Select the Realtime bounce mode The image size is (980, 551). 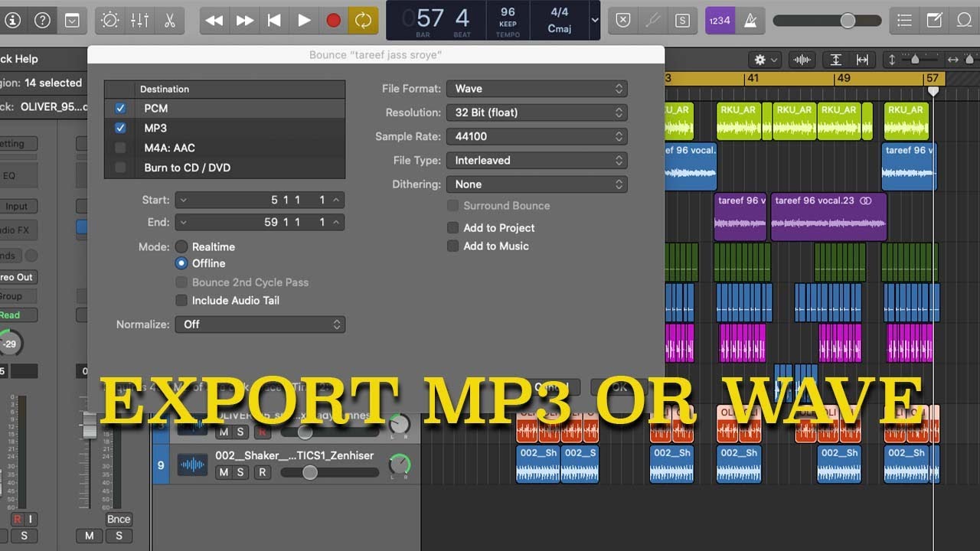pos(181,246)
